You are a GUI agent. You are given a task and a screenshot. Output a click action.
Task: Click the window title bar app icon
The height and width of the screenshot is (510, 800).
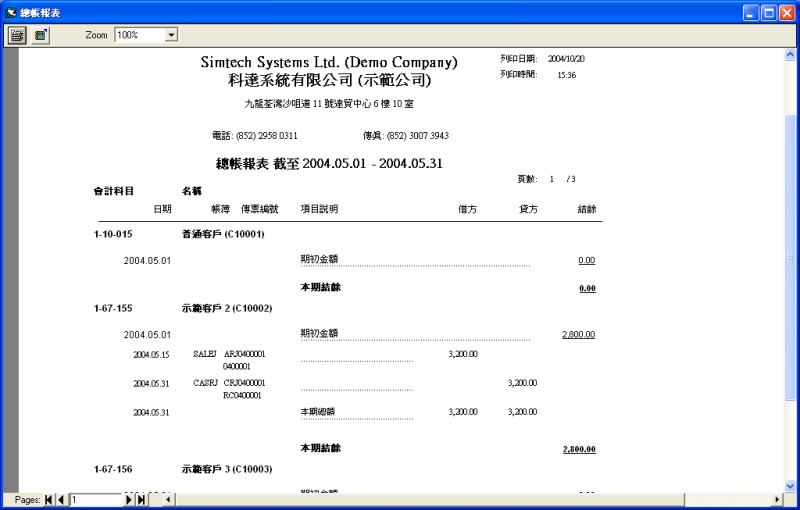pos(11,12)
